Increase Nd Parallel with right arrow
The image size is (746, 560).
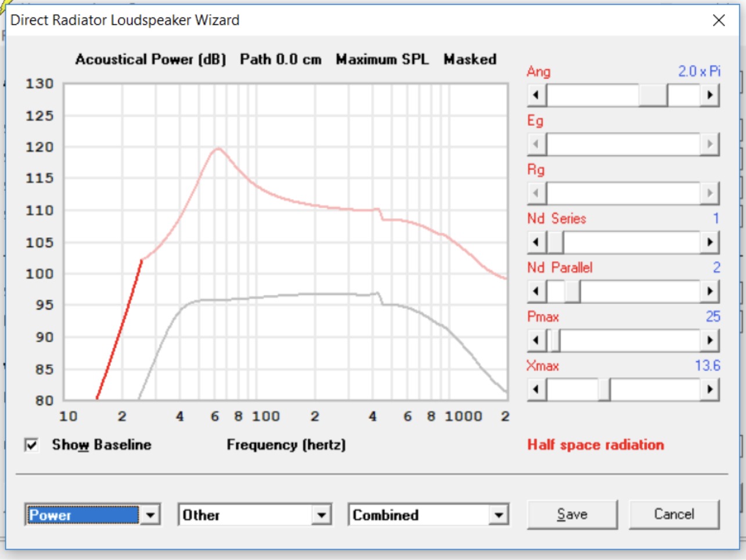click(709, 291)
